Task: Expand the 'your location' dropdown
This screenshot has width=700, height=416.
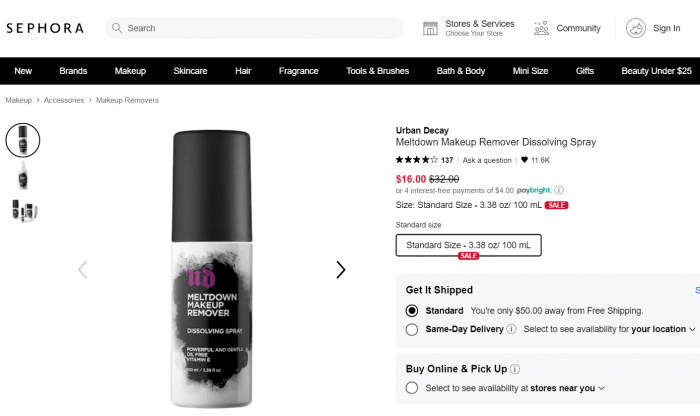Action: click(692, 329)
